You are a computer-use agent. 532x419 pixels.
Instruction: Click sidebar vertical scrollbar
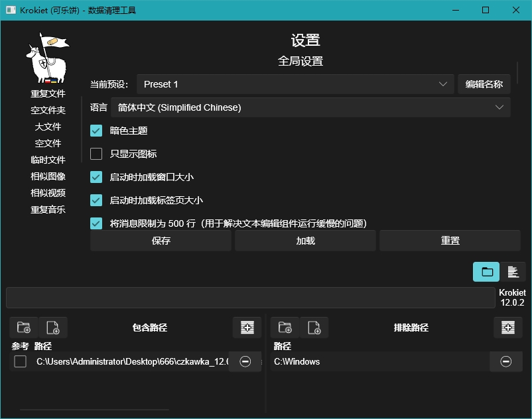click(x=82, y=129)
